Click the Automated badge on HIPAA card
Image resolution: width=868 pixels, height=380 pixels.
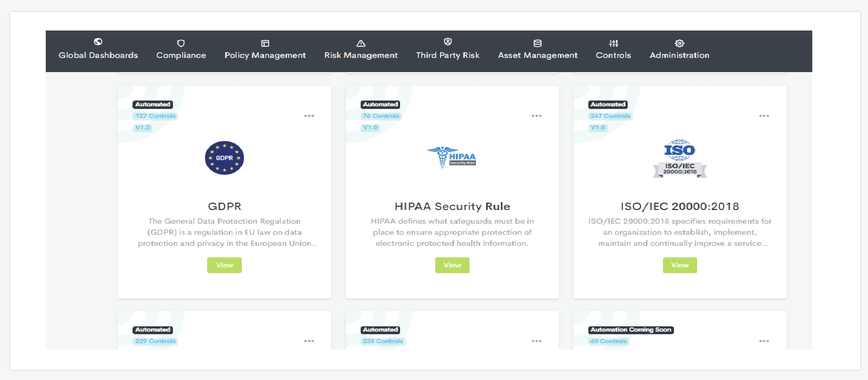(381, 105)
